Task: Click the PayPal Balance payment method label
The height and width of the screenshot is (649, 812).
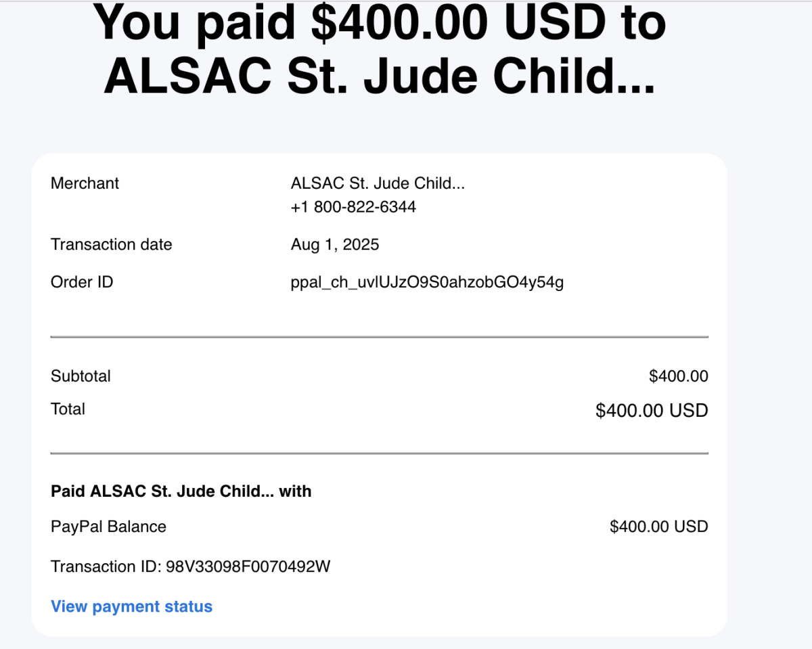Action: tap(108, 527)
